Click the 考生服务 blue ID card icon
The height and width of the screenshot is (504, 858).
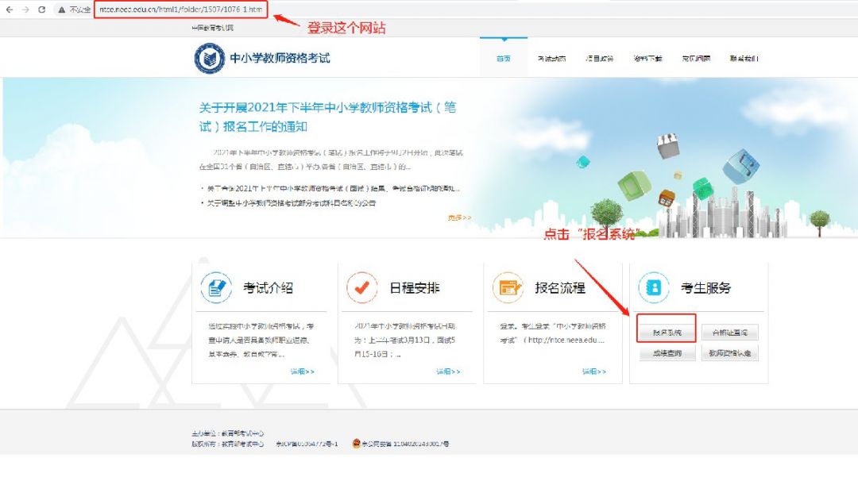click(x=654, y=287)
